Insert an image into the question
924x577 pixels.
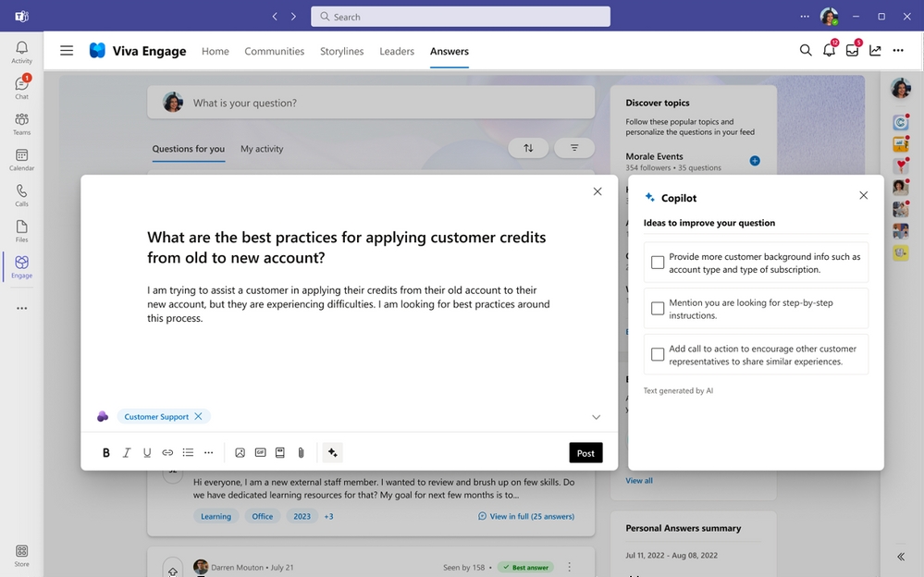point(240,453)
